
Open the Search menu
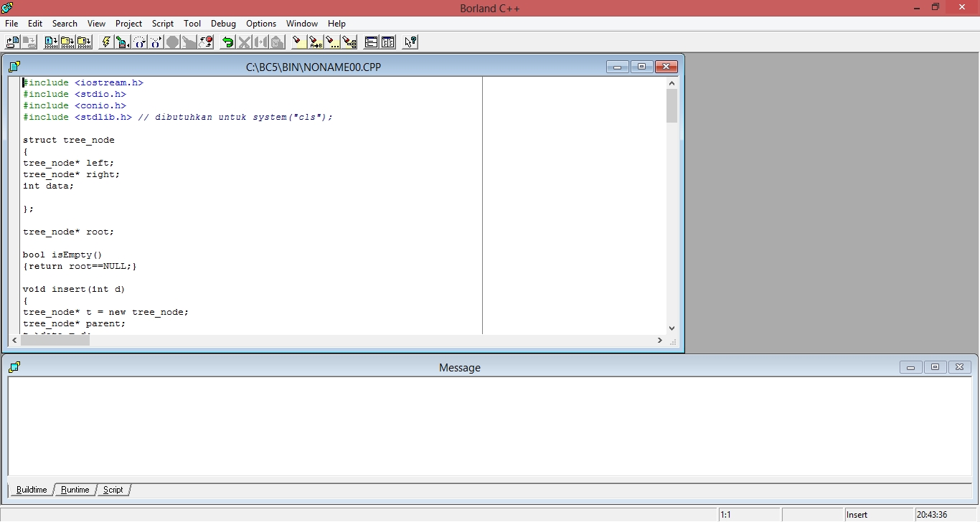65,24
